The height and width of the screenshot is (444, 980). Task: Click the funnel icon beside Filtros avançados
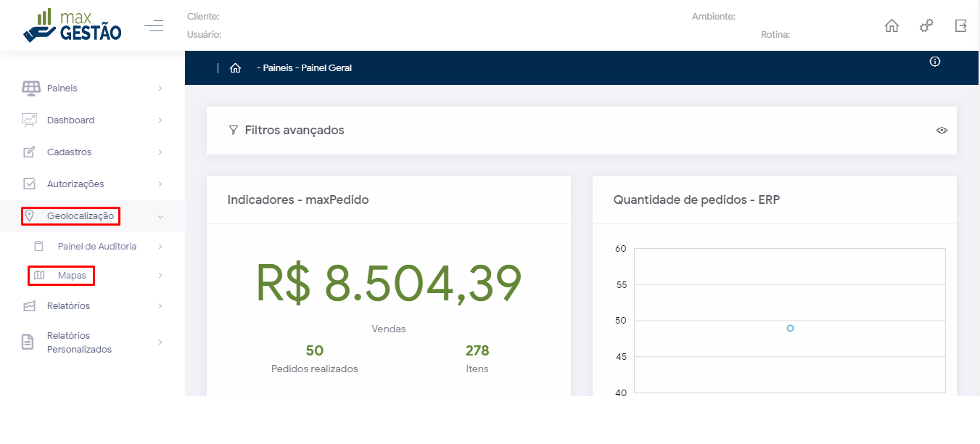pos(233,131)
